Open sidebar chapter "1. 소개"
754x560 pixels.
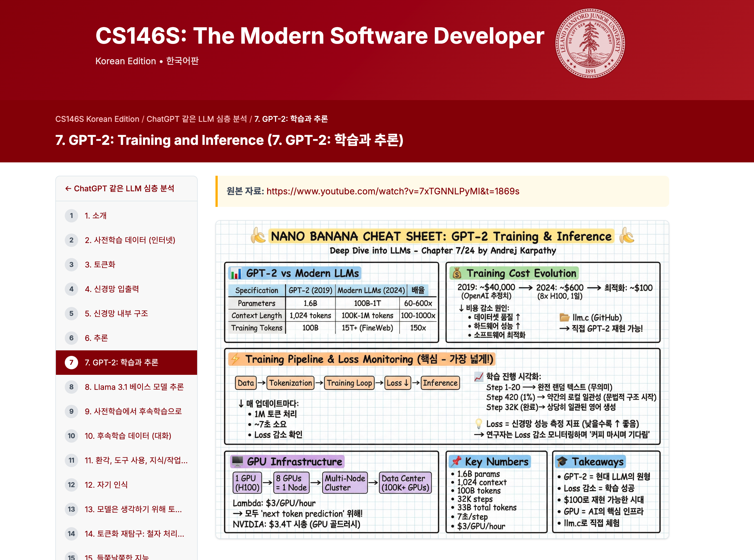click(x=127, y=215)
